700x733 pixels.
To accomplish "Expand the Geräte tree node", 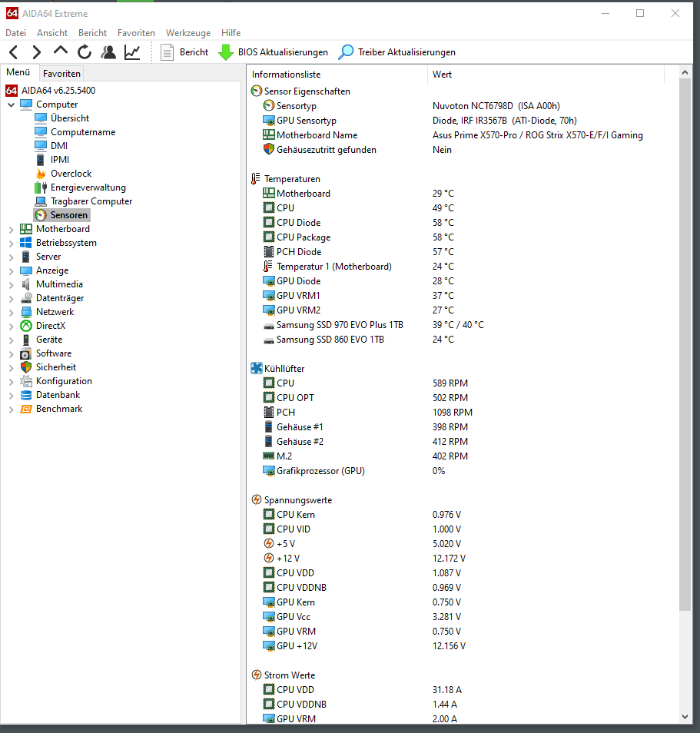I will [12, 340].
